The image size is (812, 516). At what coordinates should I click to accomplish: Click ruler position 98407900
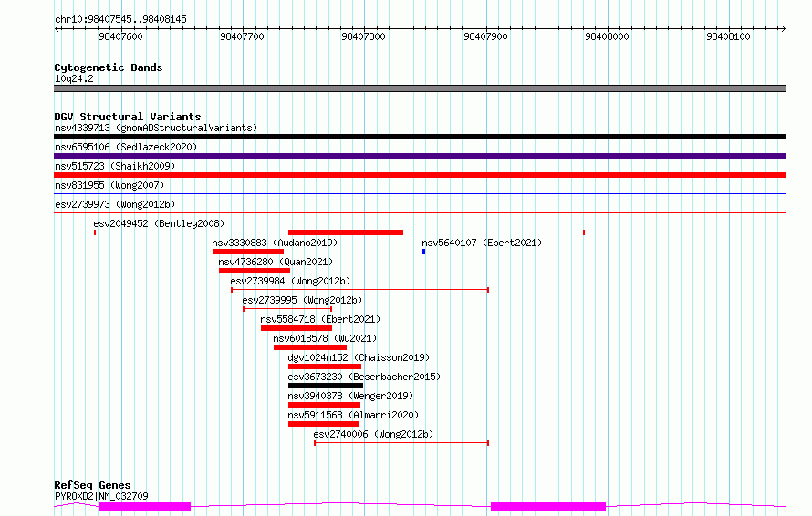(x=485, y=36)
